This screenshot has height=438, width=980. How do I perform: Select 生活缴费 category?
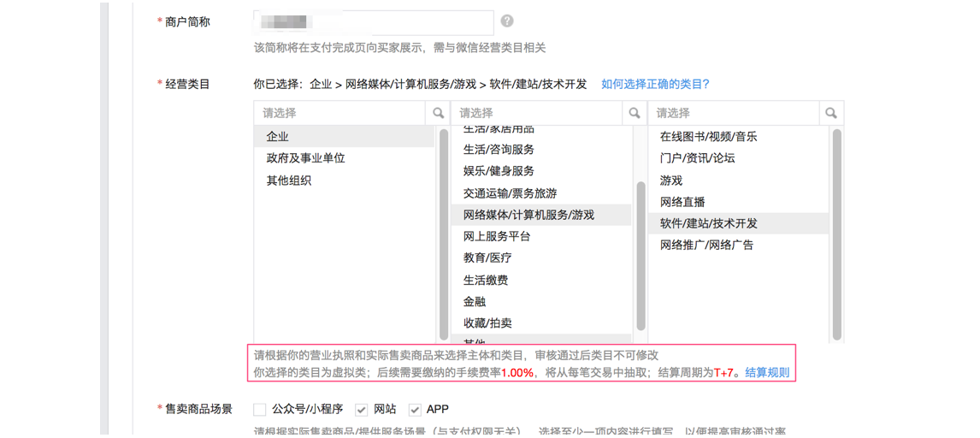pos(541,280)
